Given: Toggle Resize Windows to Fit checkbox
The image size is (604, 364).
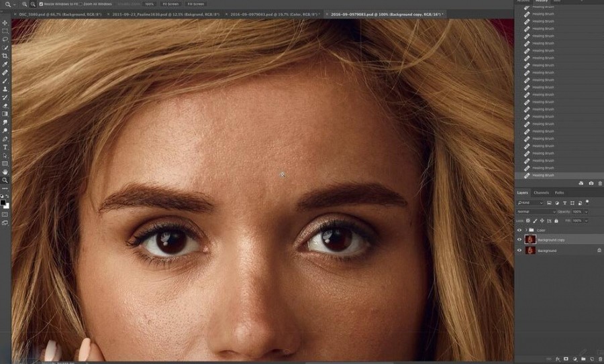Looking at the screenshot, I should 41,4.
